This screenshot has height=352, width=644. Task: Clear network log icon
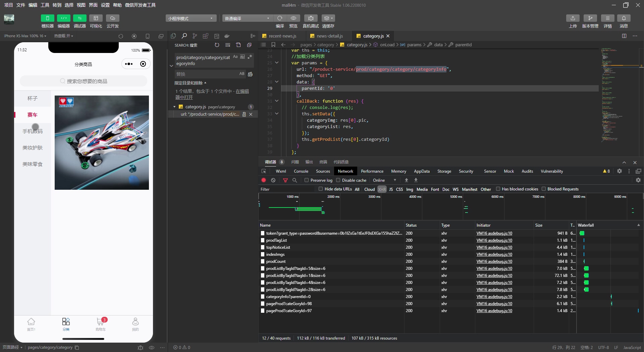[x=273, y=180]
